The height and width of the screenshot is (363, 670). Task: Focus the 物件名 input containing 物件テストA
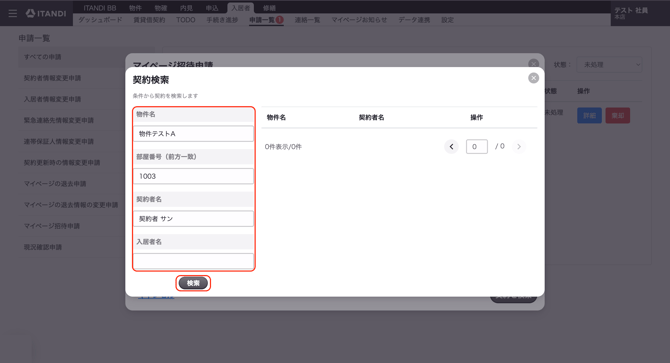(194, 134)
